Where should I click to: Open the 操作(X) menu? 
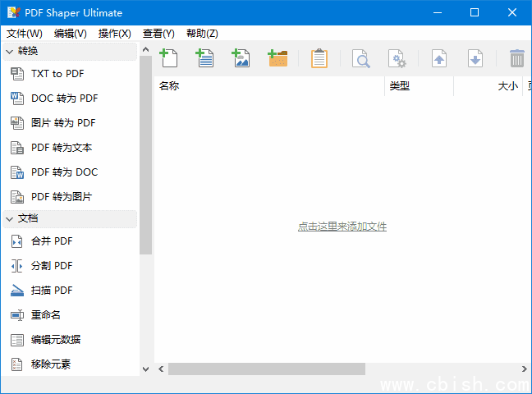point(114,34)
